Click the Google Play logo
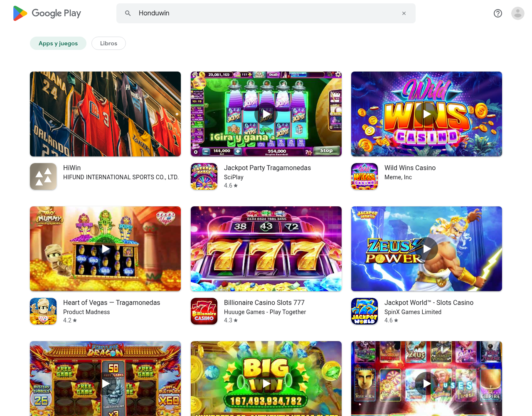The width and height of the screenshot is (532, 416). (47, 13)
